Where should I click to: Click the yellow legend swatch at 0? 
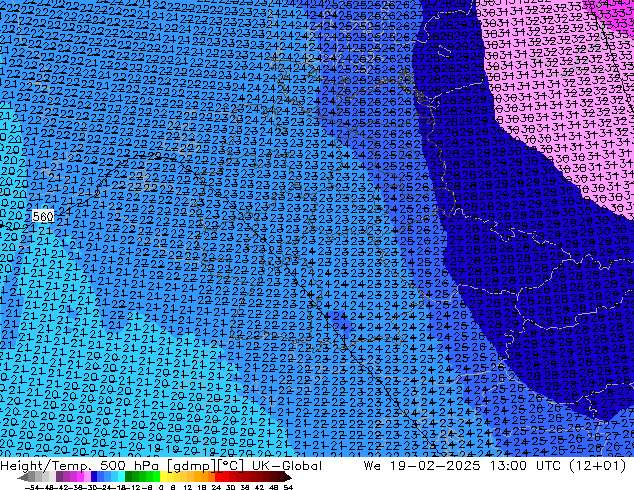tap(163, 476)
